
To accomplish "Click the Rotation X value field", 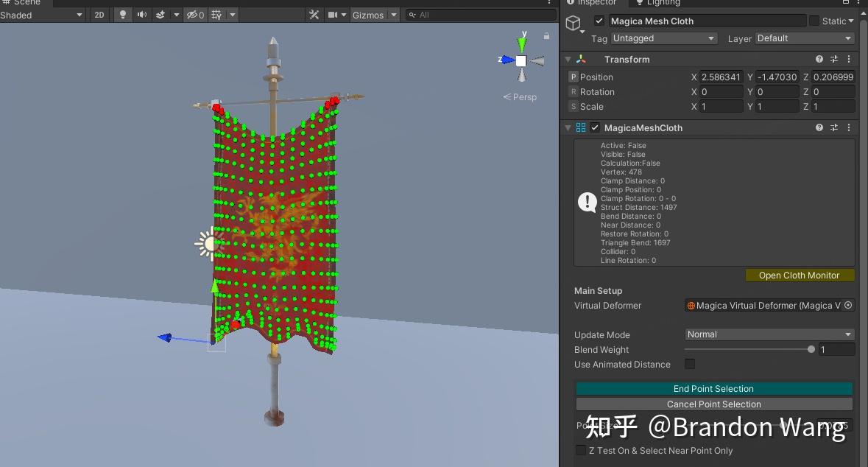I will pyautogui.click(x=720, y=92).
